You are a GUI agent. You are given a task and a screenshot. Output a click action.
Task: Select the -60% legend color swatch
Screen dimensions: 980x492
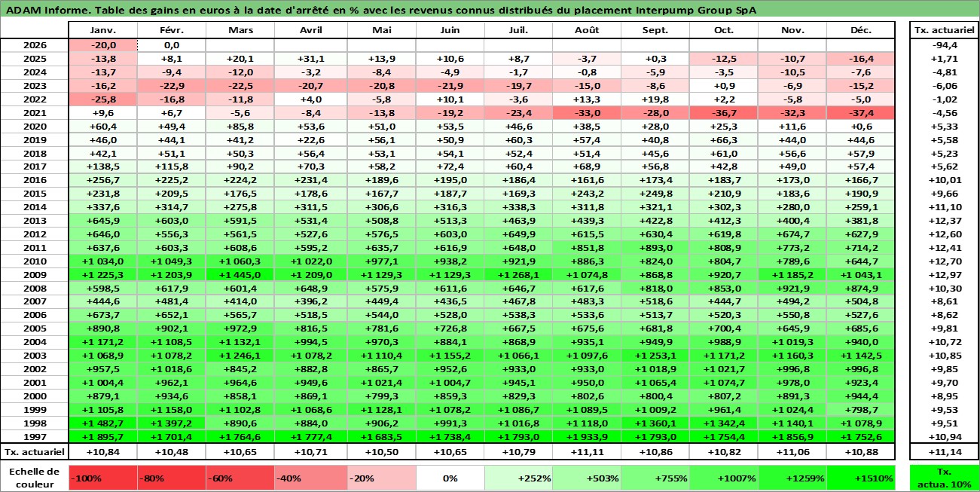point(240,478)
